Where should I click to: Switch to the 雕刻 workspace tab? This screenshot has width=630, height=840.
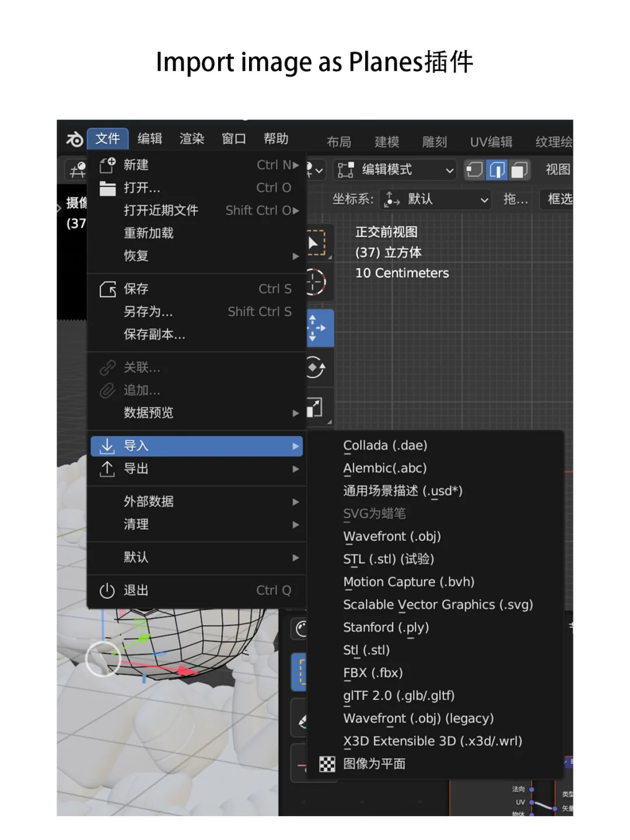pos(434,142)
